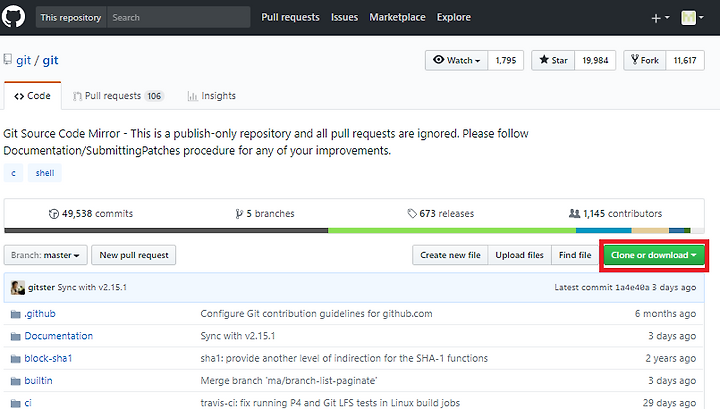Click the tag icon beside 673 releases
The image size is (720, 409).
(x=412, y=213)
